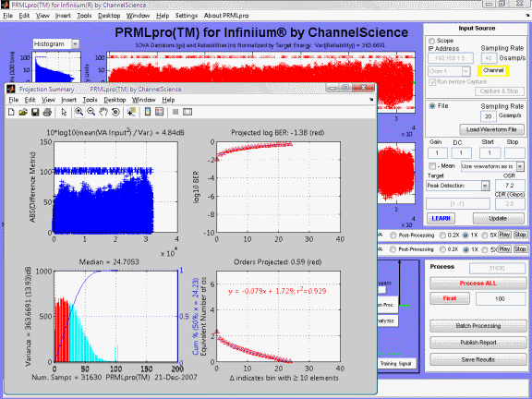The height and width of the screenshot is (399, 532).
Task: Click Print icon in Projection Summary toolbar
Action: coord(47,112)
